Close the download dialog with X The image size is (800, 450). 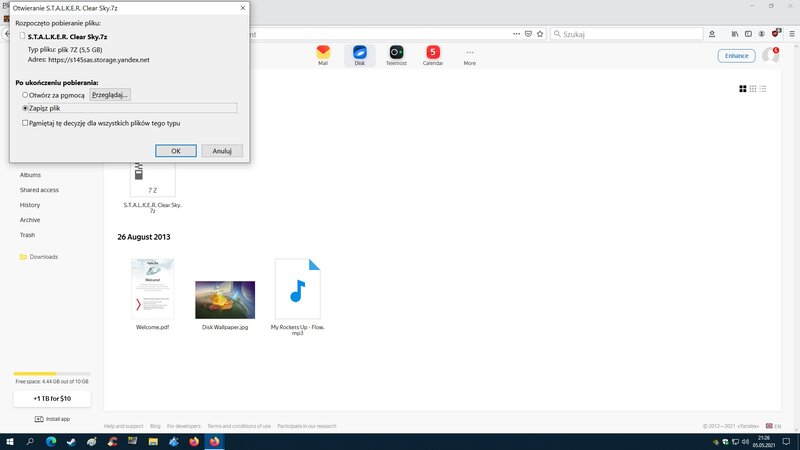(x=243, y=8)
